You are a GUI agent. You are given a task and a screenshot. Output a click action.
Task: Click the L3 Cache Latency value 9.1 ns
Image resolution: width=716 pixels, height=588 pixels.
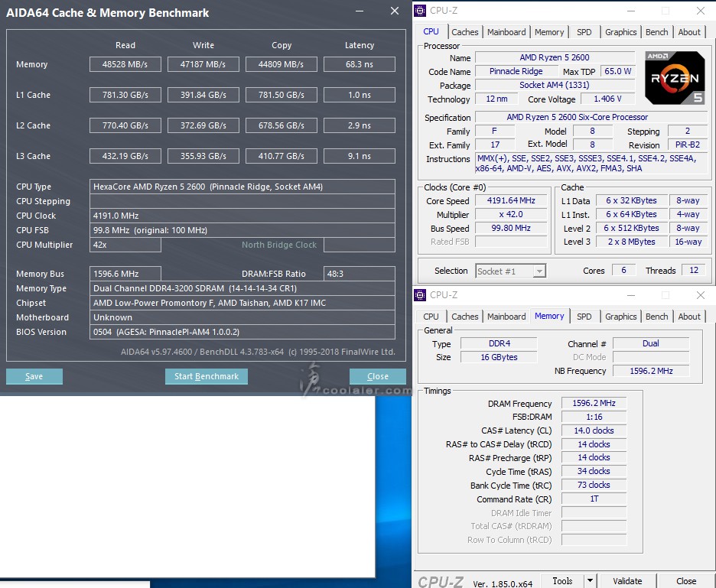pos(360,156)
